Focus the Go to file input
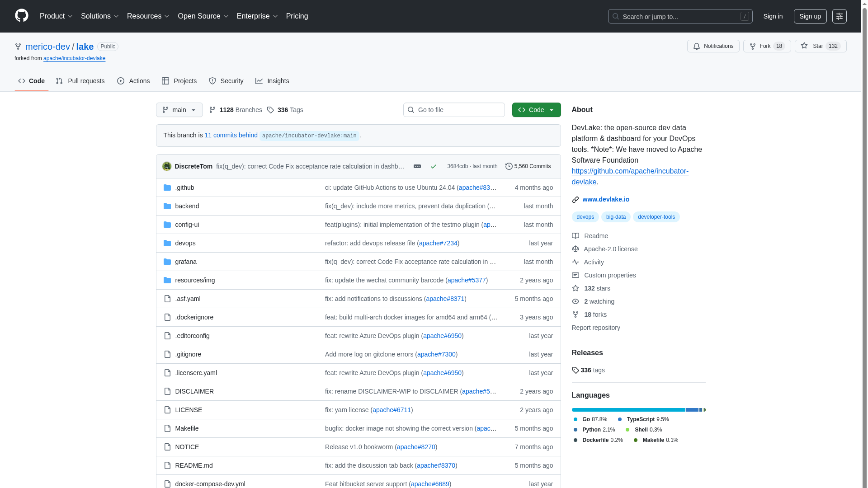Image resolution: width=868 pixels, height=488 pixels. pos(454,110)
